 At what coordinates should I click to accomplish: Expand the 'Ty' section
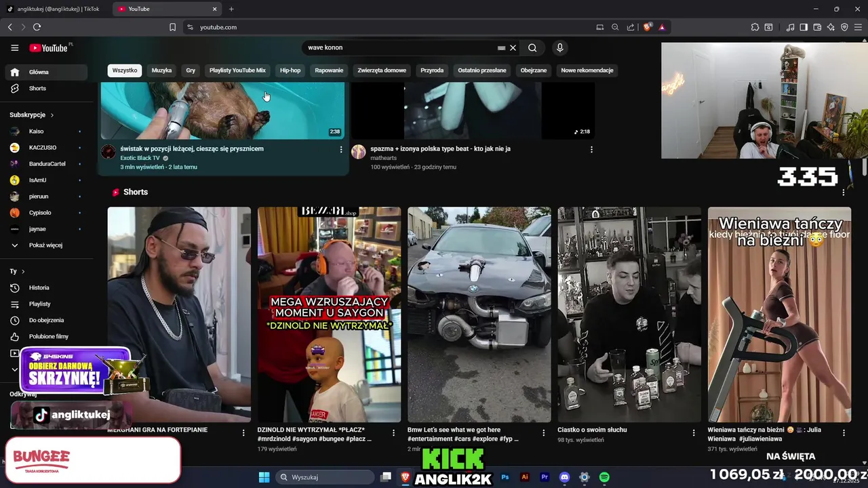[x=18, y=271]
